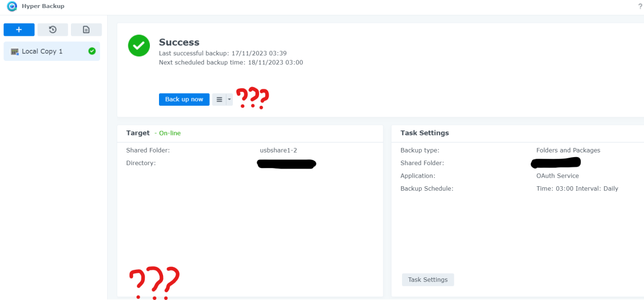Expand the dropdown arrow next to menu button

click(229, 99)
